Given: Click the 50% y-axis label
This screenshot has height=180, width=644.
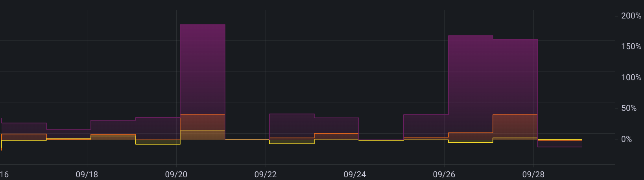Looking at the screenshot, I should click(629, 108).
